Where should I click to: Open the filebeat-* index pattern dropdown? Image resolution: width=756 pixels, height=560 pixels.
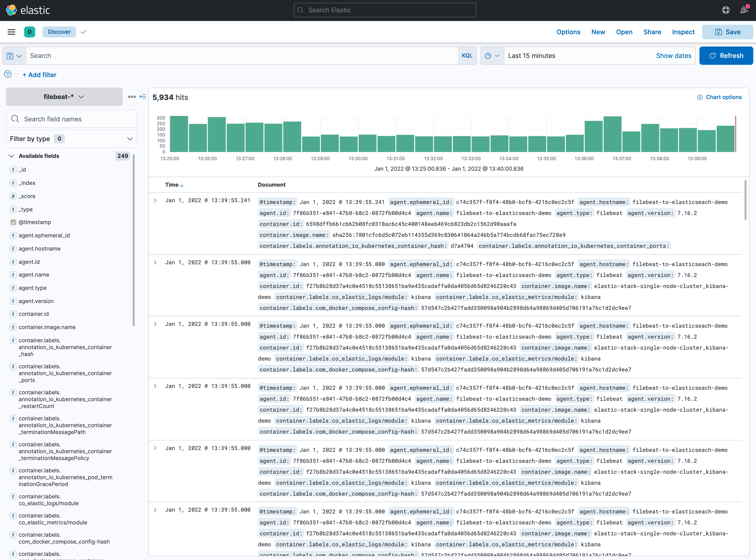tap(64, 97)
